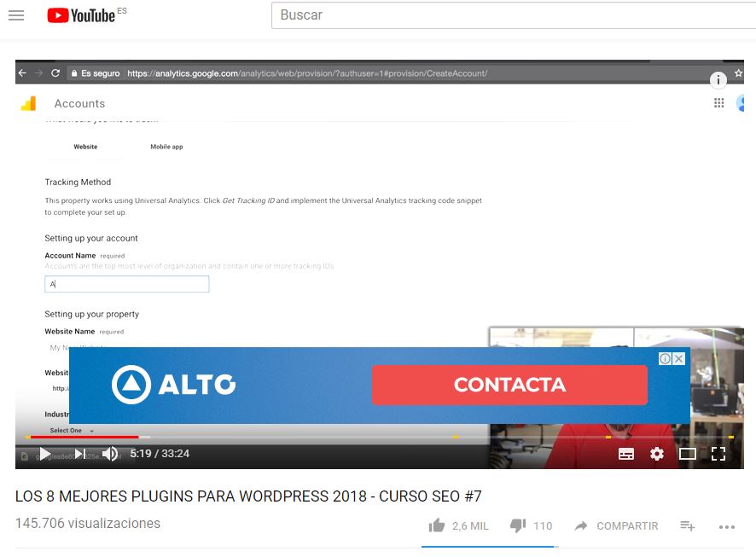Viewport: 756px width, 557px height.
Task: Toggle subtitles on the video
Action: point(625,454)
